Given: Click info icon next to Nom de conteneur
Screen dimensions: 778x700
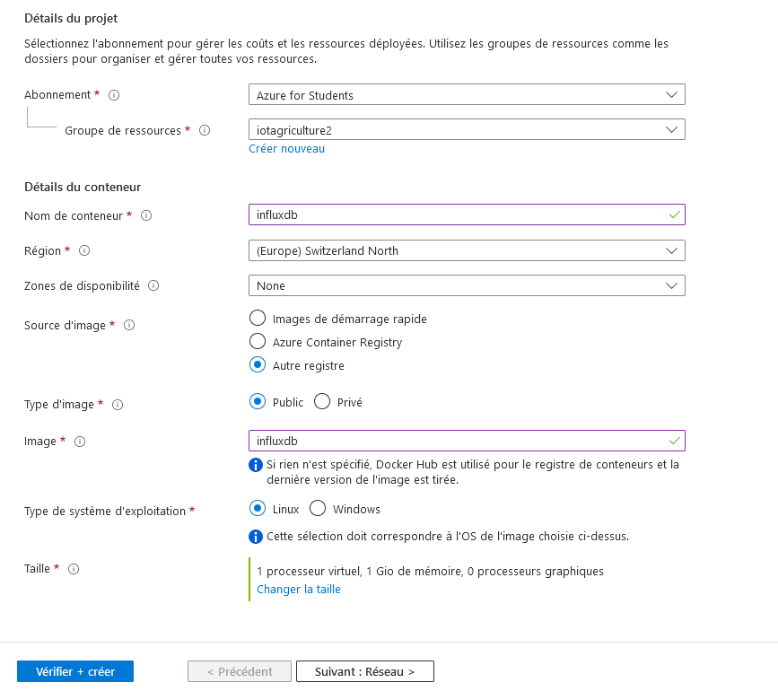Looking at the screenshot, I should click(146, 215).
